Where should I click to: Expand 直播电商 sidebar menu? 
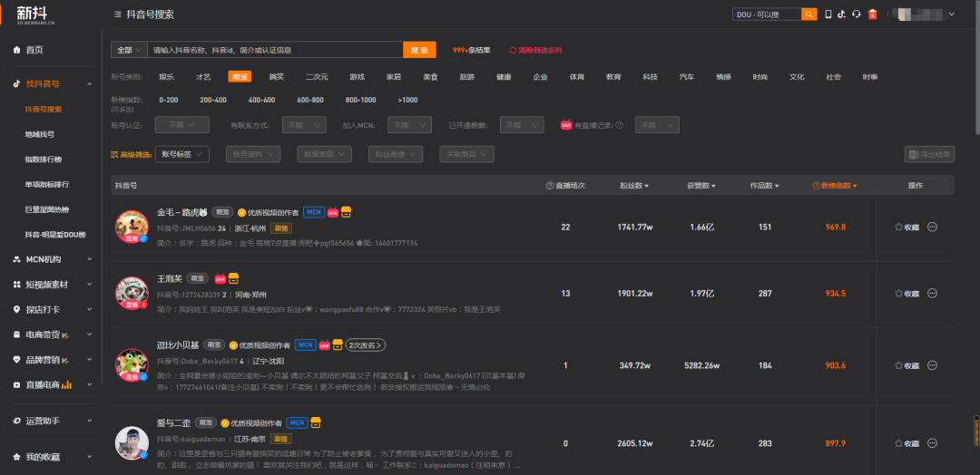[51, 385]
